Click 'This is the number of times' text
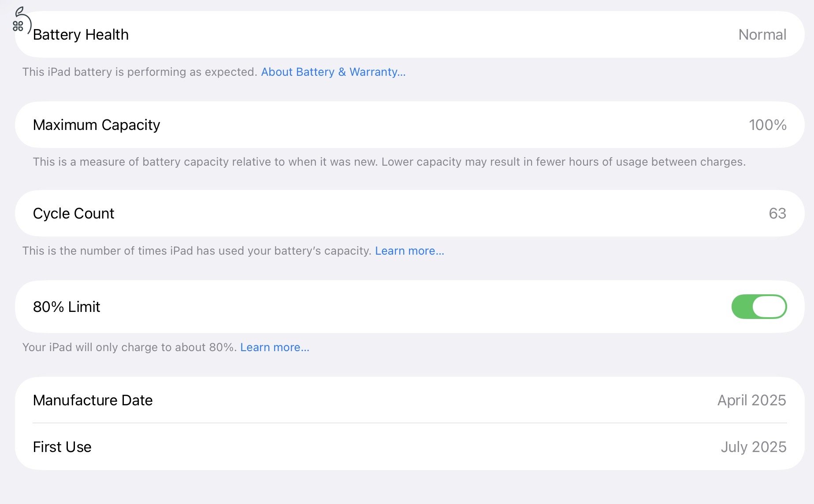This screenshot has width=814, height=504. tap(197, 251)
